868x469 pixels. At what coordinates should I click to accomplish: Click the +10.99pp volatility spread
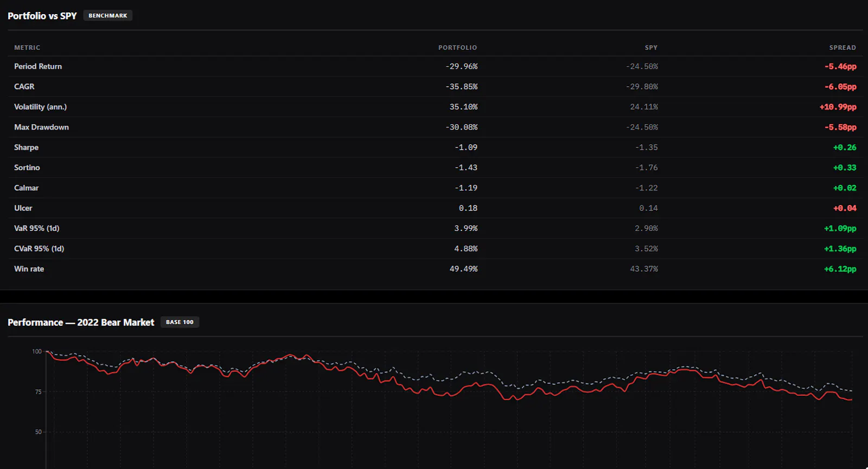pos(838,107)
